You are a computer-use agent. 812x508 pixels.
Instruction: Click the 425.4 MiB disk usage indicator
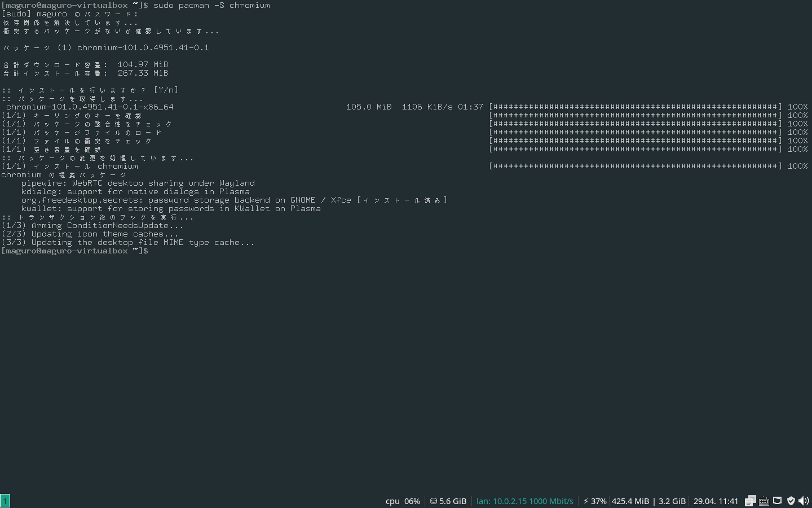coord(630,501)
